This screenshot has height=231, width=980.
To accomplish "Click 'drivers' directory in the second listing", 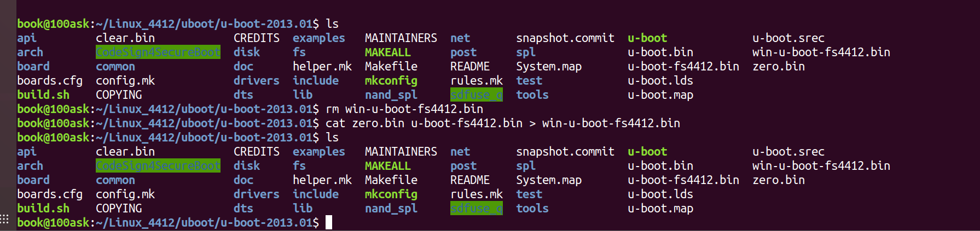I will coord(257,194).
